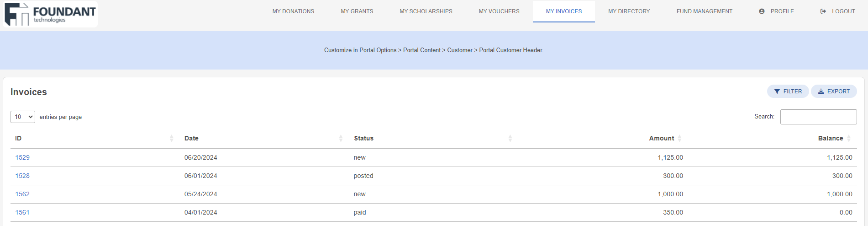This screenshot has height=226, width=868.
Task: Click the 'posted' status cell
Action: (x=363, y=176)
